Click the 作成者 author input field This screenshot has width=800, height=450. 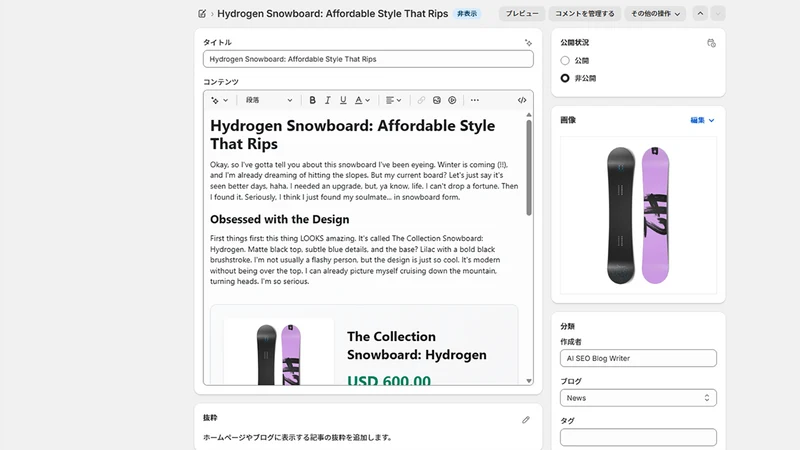pyautogui.click(x=638, y=358)
